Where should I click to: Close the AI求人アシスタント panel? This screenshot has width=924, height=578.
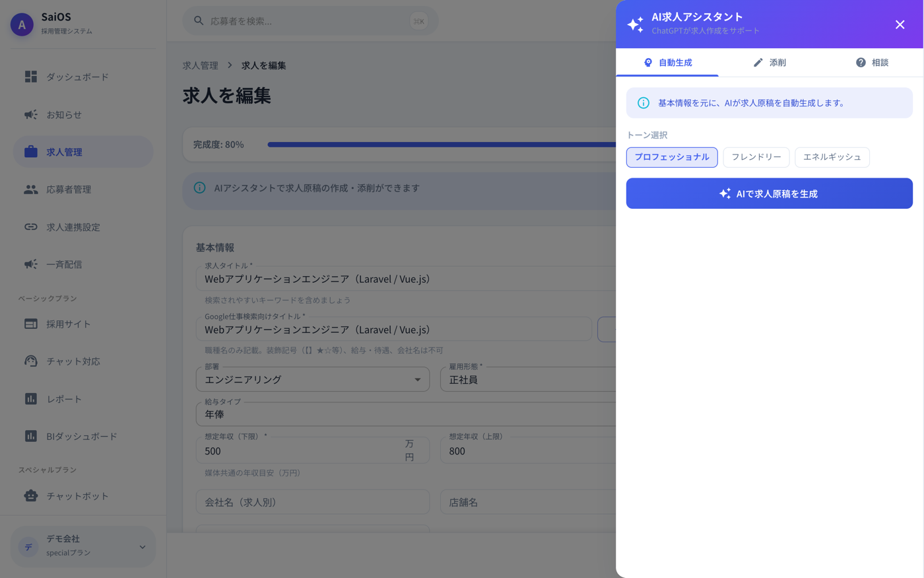pyautogui.click(x=900, y=24)
